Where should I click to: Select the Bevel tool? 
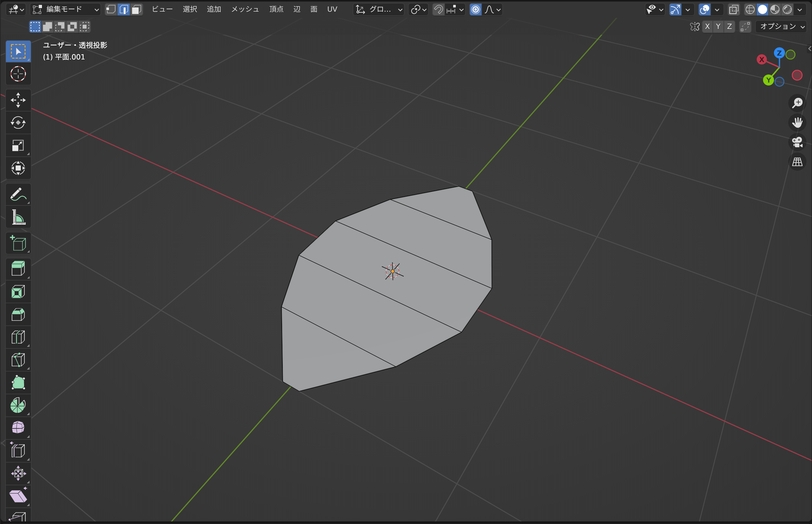18,314
